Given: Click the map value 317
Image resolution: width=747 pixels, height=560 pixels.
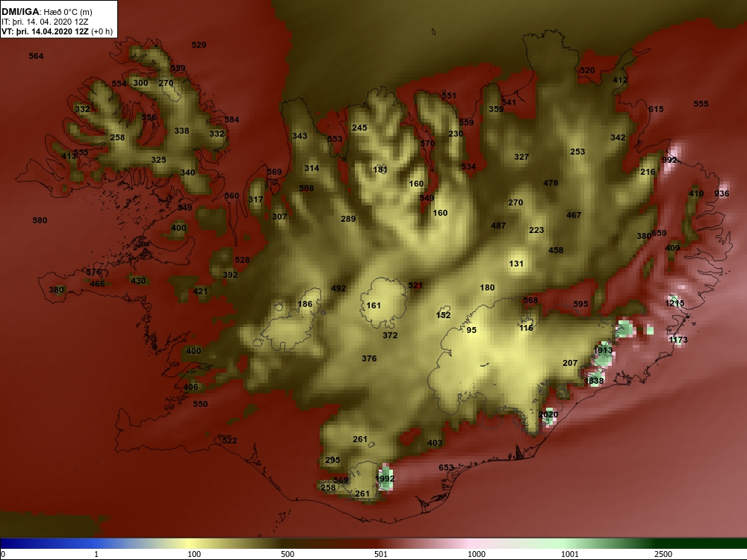Looking at the screenshot, I should tap(255, 199).
